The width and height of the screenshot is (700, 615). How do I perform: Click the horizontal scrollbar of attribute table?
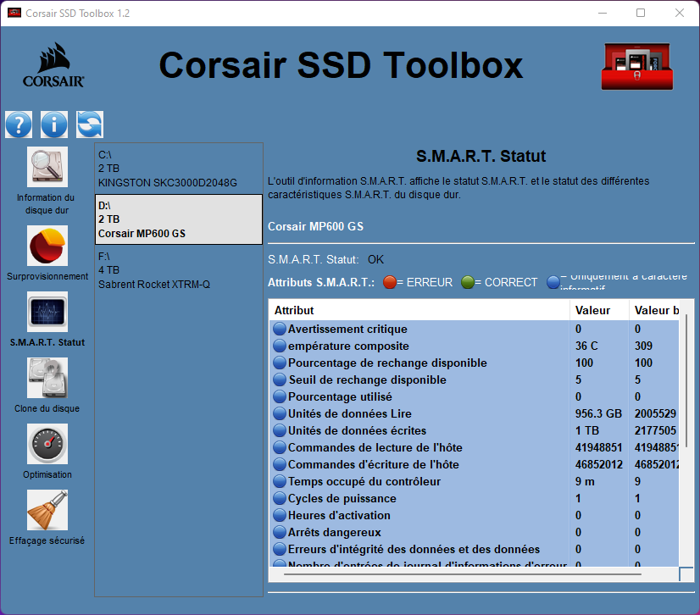click(462, 574)
